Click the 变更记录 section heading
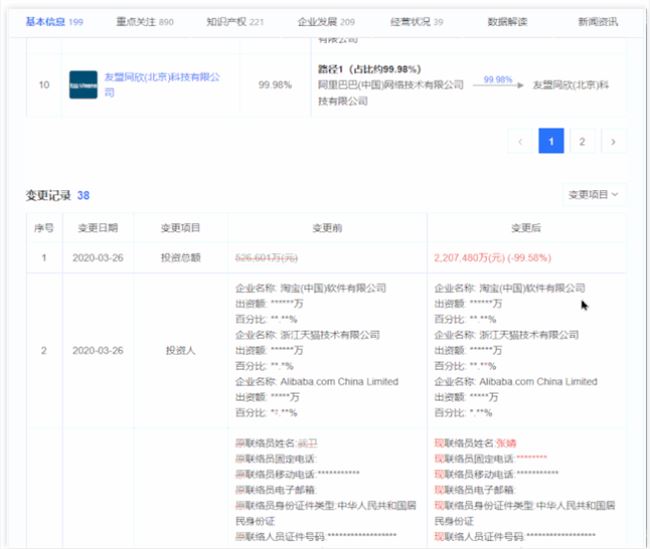Screen dimensions: 650x549 point(48,195)
